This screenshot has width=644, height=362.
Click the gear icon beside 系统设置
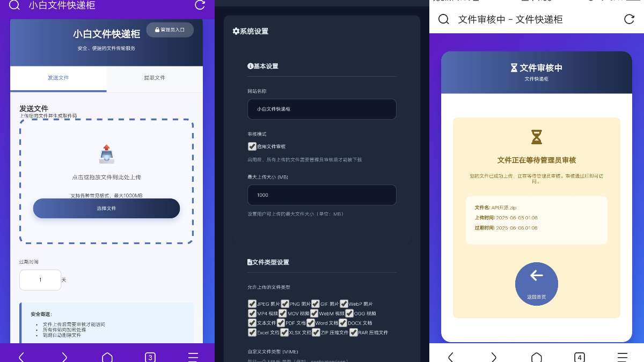click(236, 31)
